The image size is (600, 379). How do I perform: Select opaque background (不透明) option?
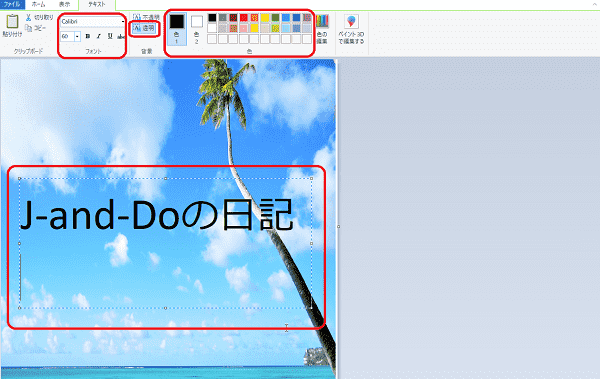pyautogui.click(x=146, y=17)
